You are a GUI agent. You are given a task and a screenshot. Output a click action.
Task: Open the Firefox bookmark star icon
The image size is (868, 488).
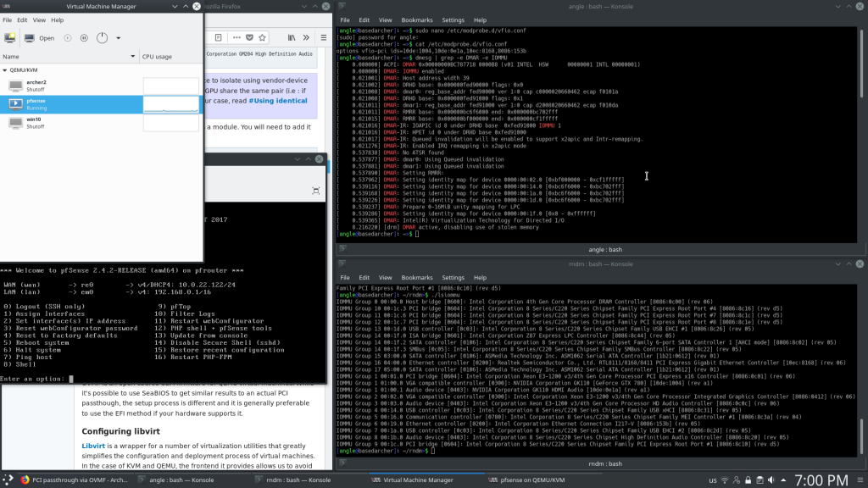pyautogui.click(x=264, y=38)
